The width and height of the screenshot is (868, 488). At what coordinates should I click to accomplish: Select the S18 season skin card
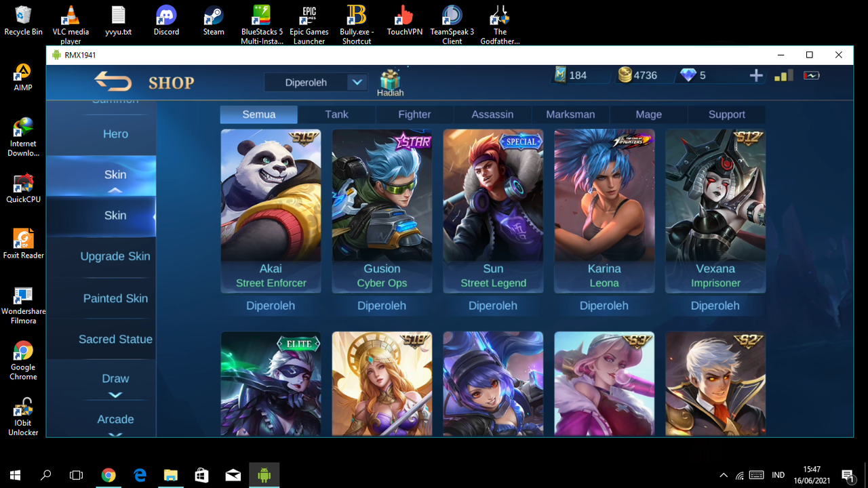point(382,384)
